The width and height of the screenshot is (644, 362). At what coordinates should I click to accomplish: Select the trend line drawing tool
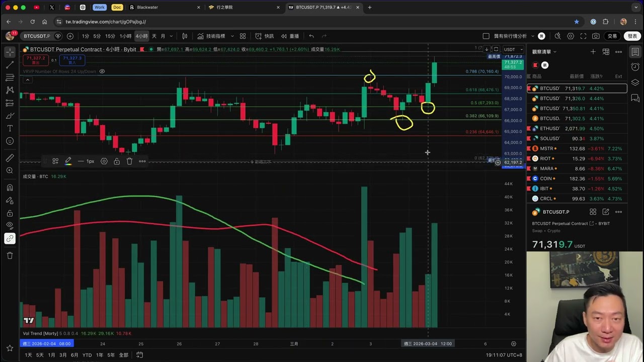(x=10, y=65)
